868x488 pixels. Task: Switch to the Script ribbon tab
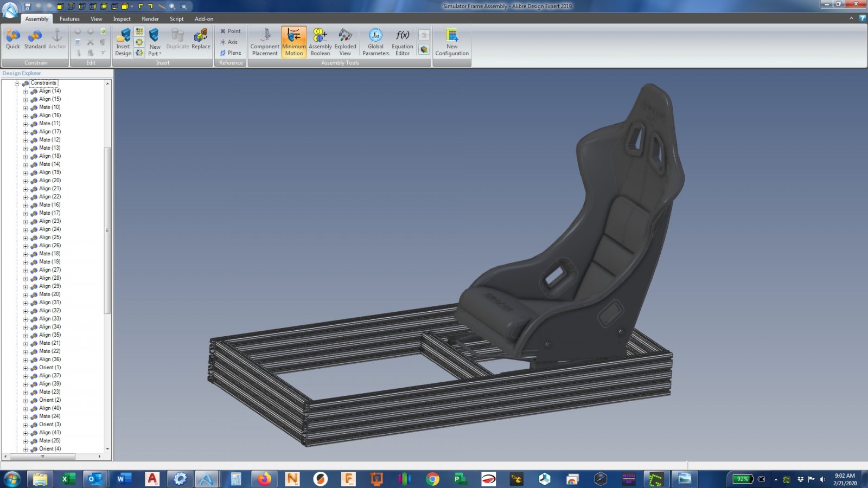pyautogui.click(x=177, y=19)
